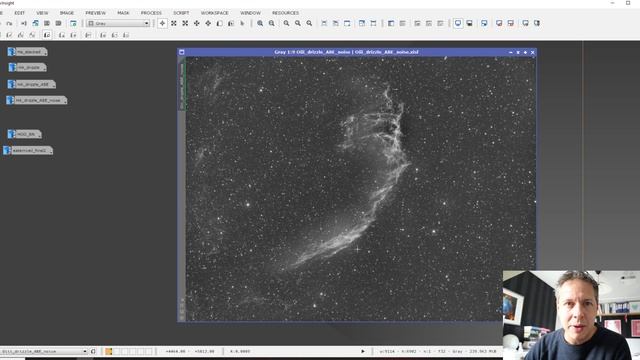Click the fourth magnifier zoom icon
This screenshot has height=360, width=640.
click(x=298, y=24)
